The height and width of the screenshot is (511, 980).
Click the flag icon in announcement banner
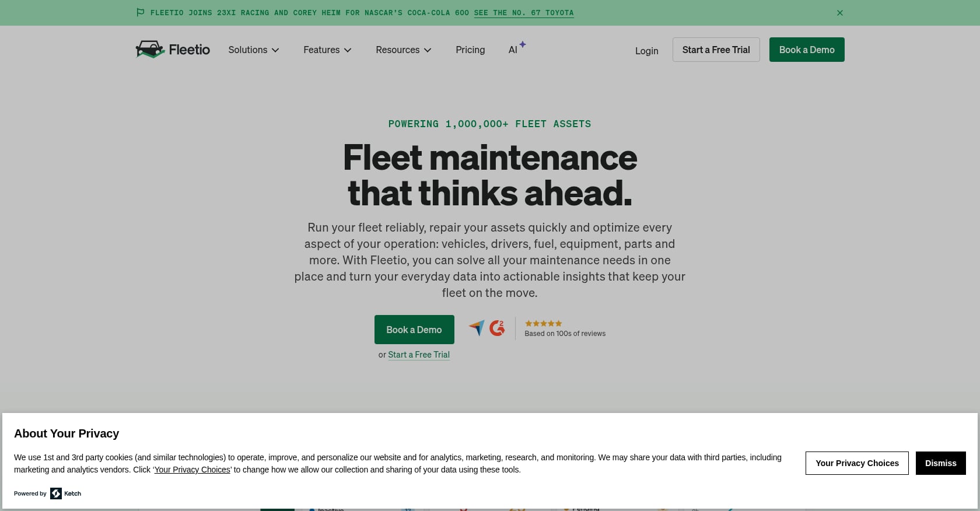point(140,12)
